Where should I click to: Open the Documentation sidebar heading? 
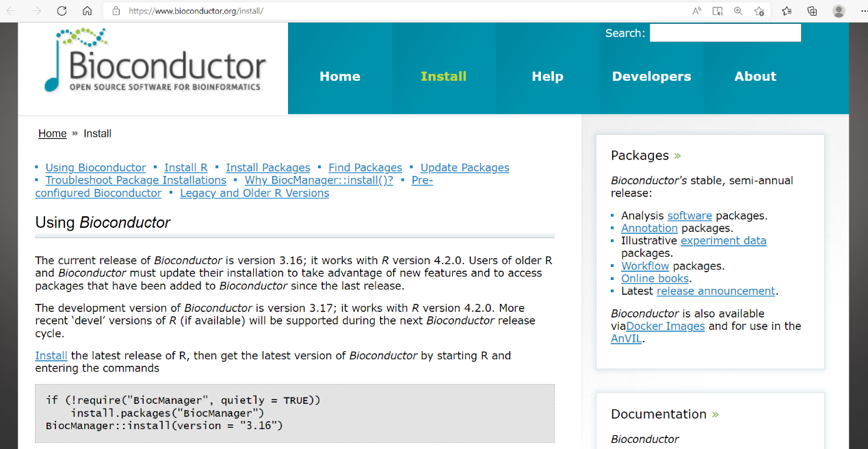[x=665, y=414]
